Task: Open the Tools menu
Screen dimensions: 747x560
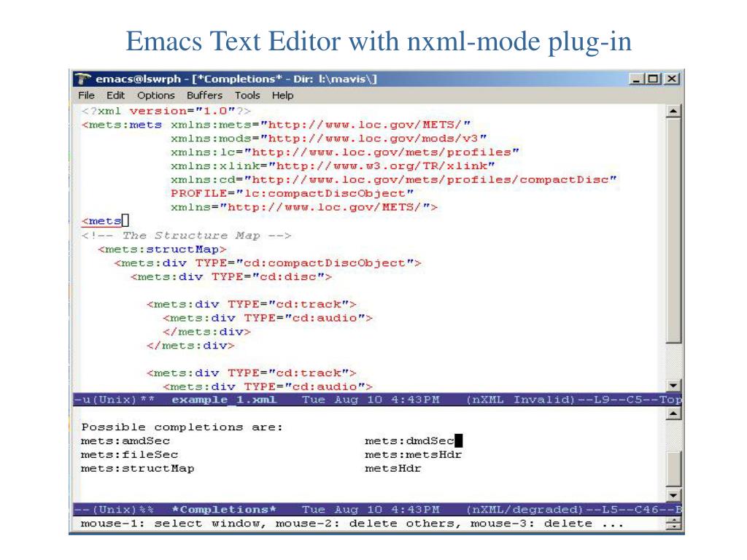Action: (x=247, y=96)
